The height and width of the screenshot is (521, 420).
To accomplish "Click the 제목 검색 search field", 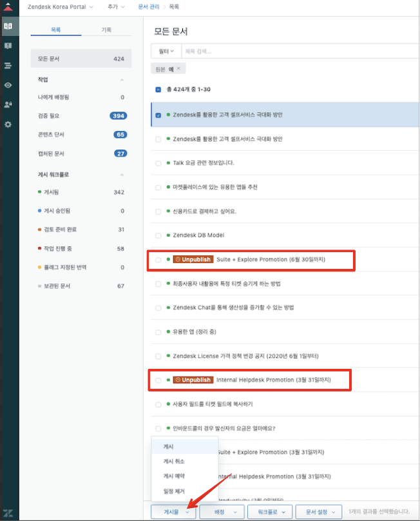I will (300, 51).
